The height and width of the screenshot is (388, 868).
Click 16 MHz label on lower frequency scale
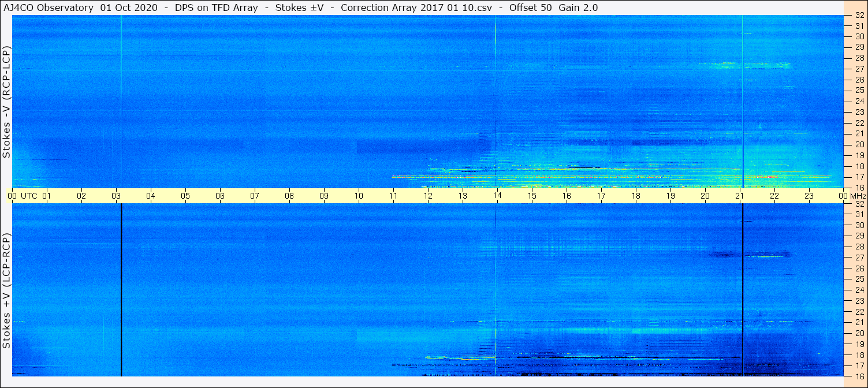coord(859,376)
